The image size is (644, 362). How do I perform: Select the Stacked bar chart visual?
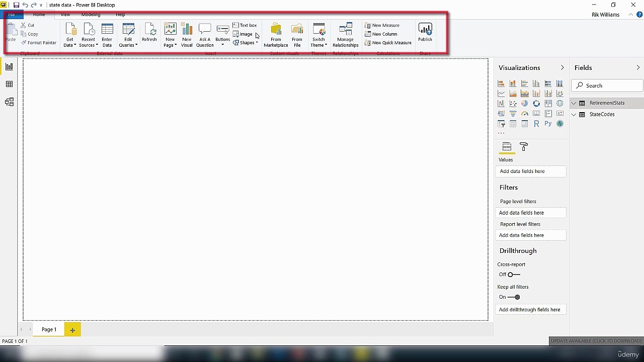point(501,83)
